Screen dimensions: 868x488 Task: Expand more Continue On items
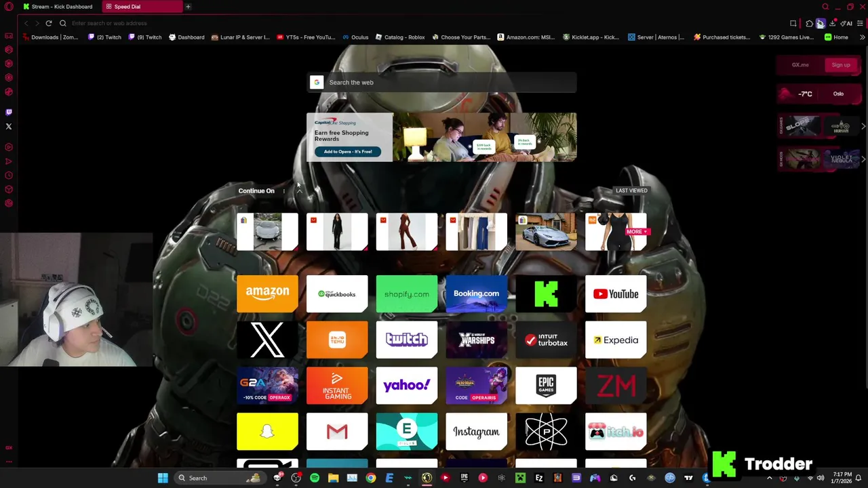point(637,232)
